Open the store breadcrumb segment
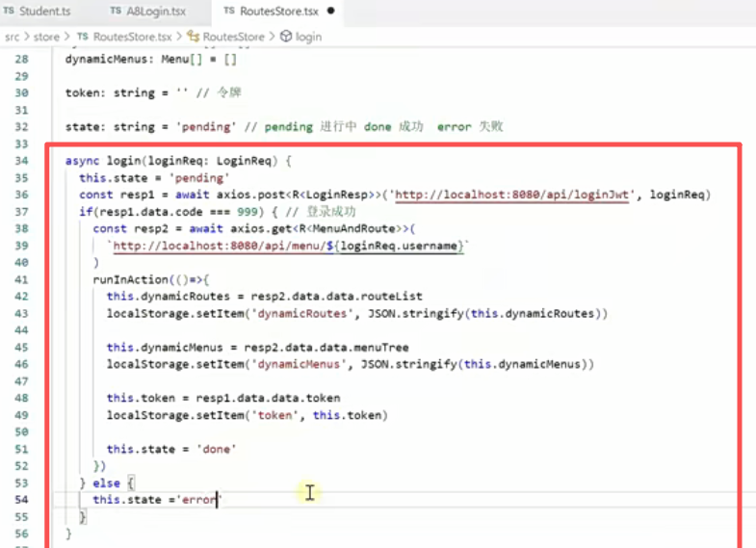 (x=46, y=38)
